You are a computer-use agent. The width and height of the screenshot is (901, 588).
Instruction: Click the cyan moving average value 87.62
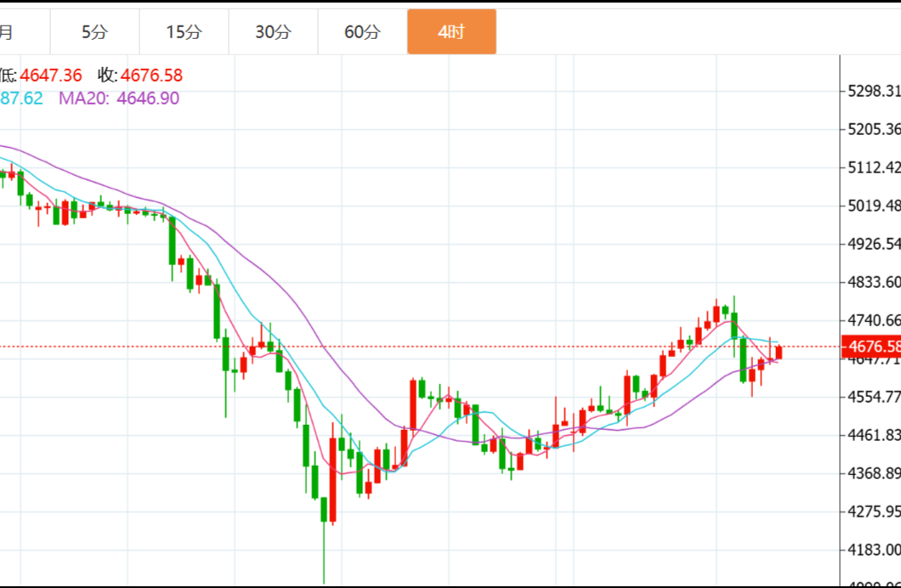21,98
